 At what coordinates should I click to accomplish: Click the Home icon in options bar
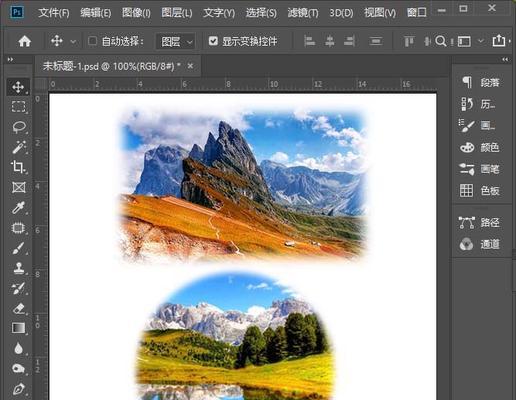[x=25, y=41]
